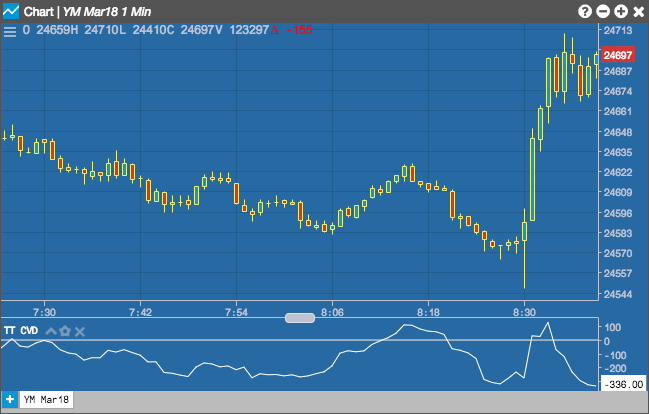Click the help question mark icon
The image size is (649, 414).
(x=584, y=11)
